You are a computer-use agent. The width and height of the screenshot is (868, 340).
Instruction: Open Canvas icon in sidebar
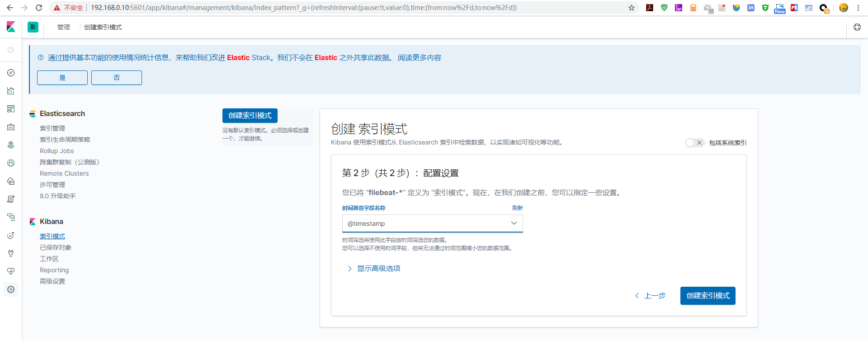coord(11,127)
